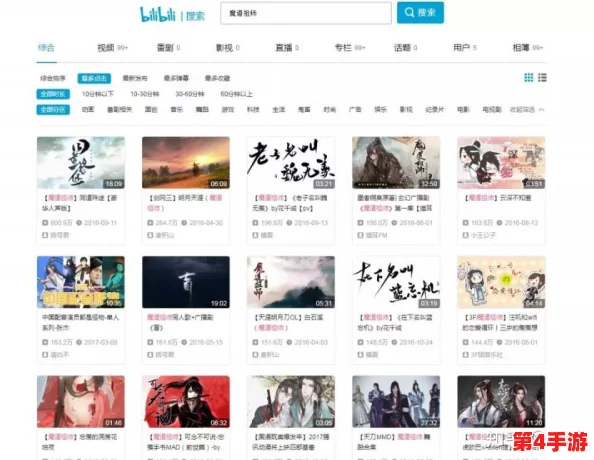The width and height of the screenshot is (594, 460).
Task: Open the 话题 tab
Action: pos(405,48)
